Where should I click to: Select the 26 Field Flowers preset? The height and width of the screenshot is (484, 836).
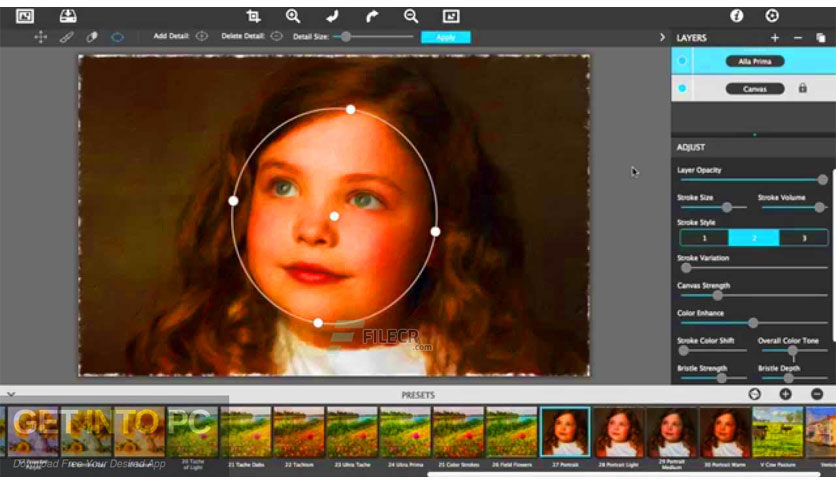point(511,432)
